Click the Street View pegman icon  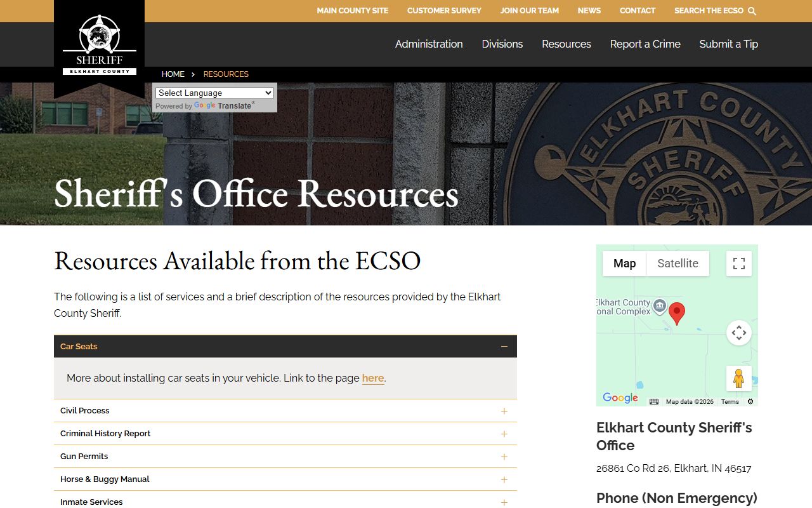pos(739,378)
